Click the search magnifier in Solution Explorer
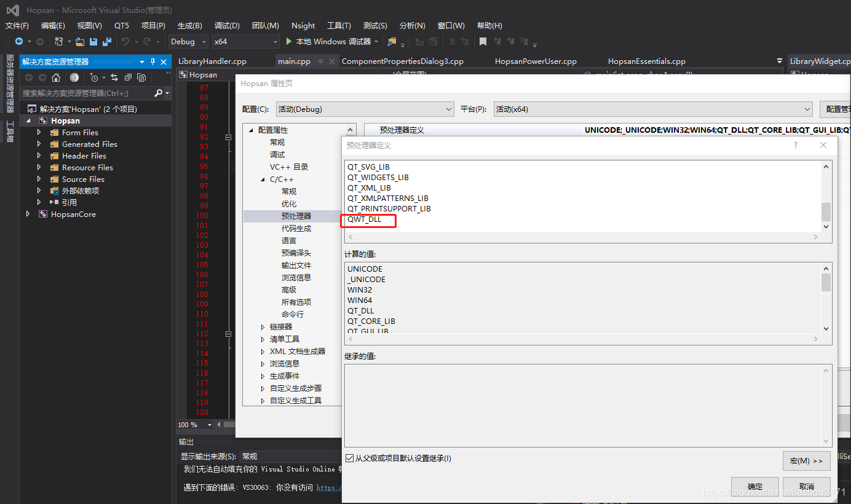This screenshot has width=851, height=504. pos(159,93)
